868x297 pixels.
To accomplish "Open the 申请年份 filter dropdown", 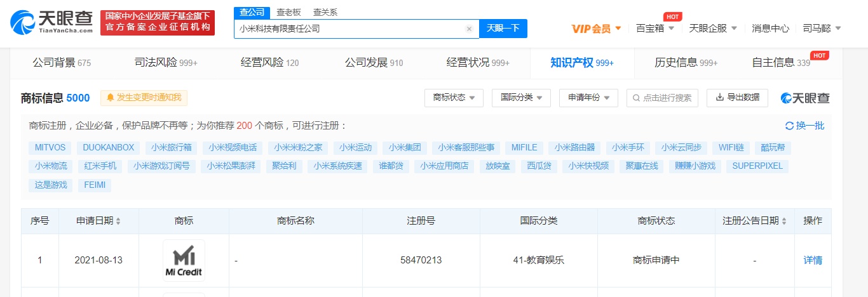I will 588,98.
